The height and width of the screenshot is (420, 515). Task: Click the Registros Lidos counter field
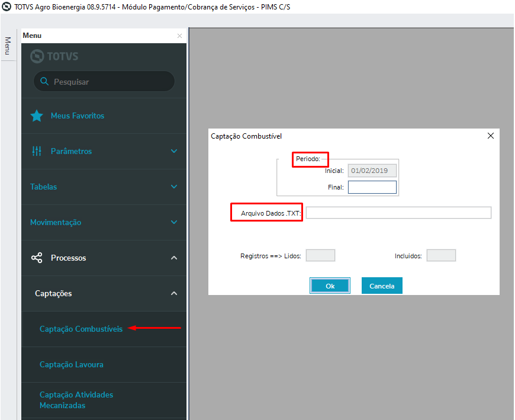[320, 255]
